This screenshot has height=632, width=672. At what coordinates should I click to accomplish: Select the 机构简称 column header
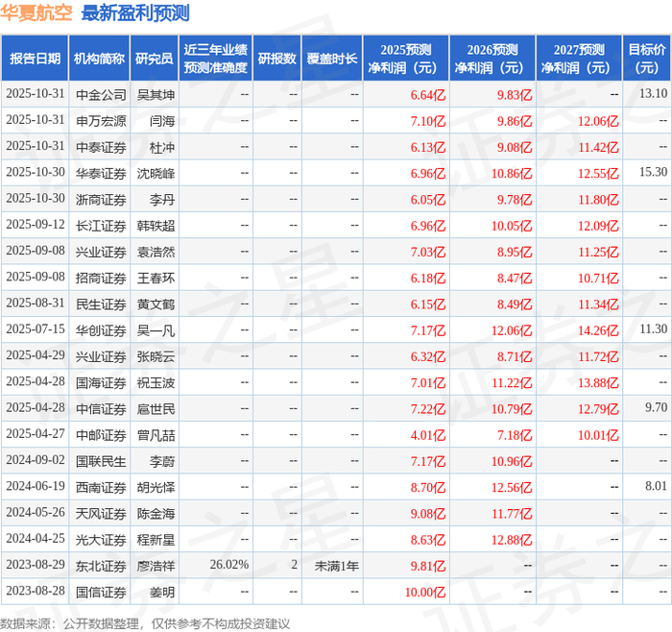99,59
